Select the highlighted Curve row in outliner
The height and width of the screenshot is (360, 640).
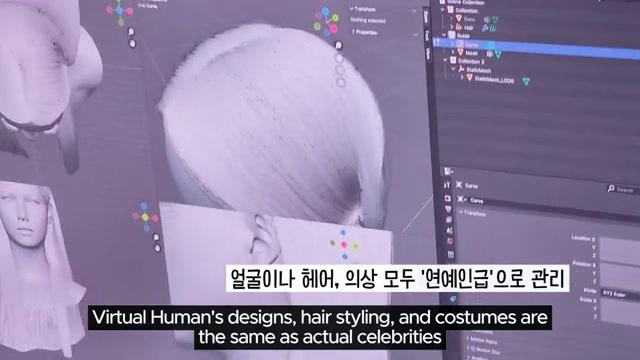[536, 48]
